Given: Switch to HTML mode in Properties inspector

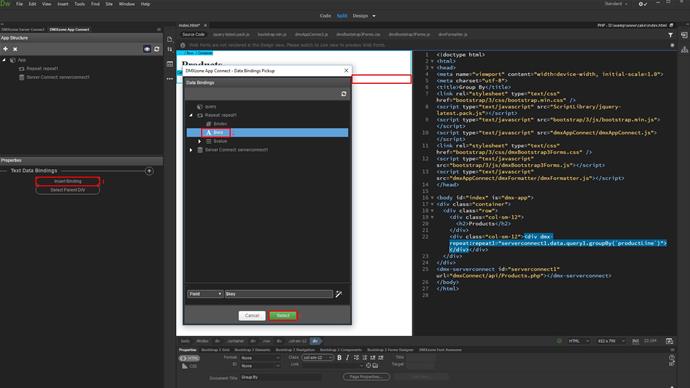Looking at the screenshot, I should [189, 359].
